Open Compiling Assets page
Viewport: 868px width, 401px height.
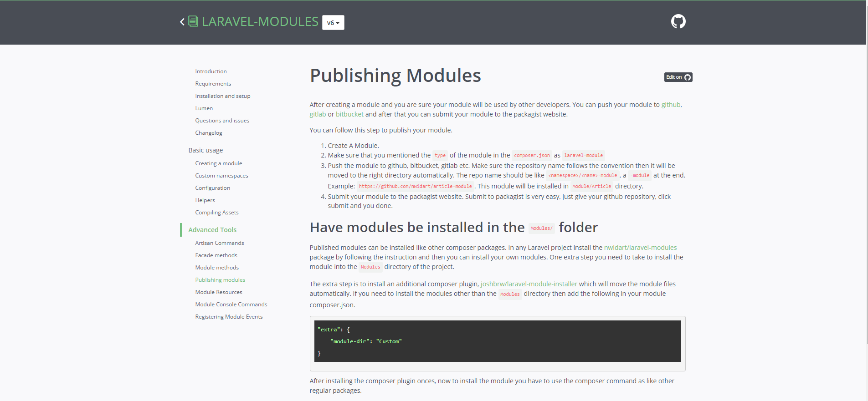coord(217,213)
